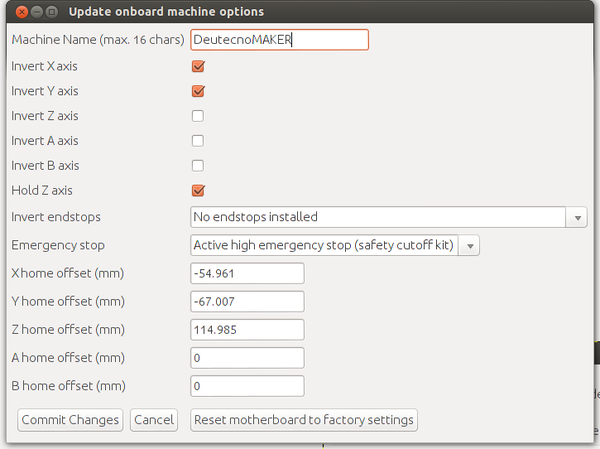Select the Y home offset input
600x449 pixels.
click(x=246, y=302)
